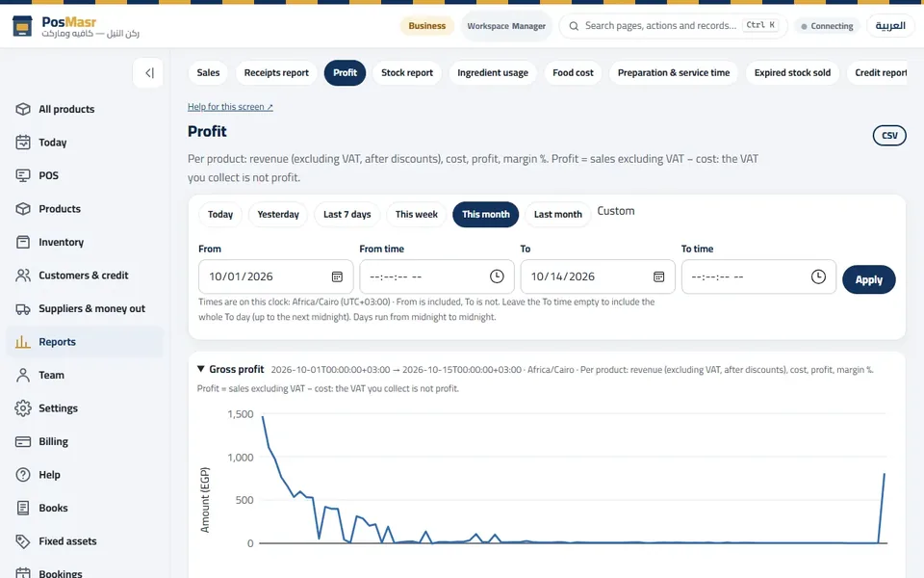
Task: Switch to the Sales report tab
Action: pyautogui.click(x=208, y=72)
